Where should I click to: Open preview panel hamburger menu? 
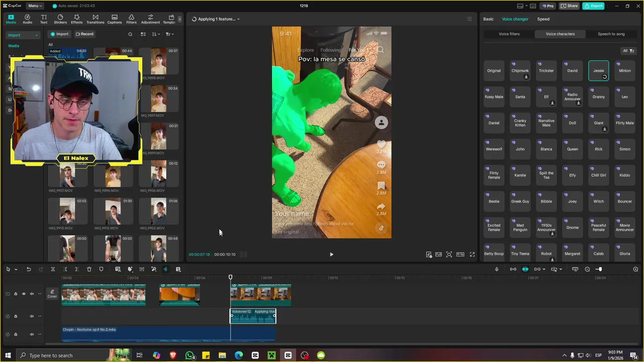click(469, 19)
